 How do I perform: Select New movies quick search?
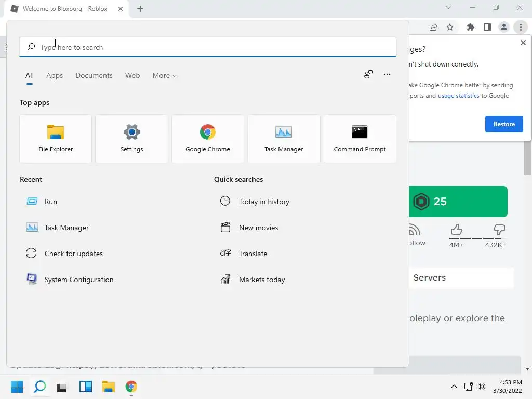249,228
